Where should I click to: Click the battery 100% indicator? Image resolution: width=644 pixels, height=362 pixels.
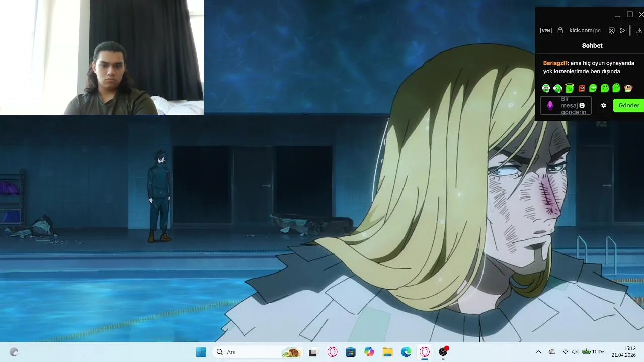pos(593,352)
